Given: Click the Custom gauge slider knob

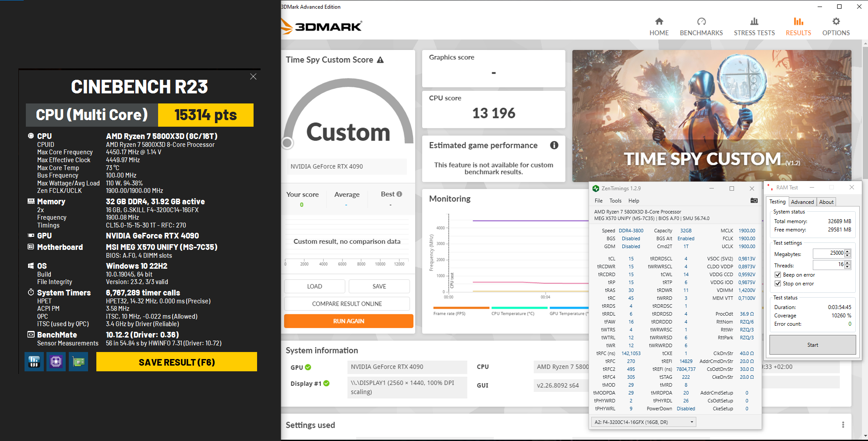Looking at the screenshot, I should 287,143.
